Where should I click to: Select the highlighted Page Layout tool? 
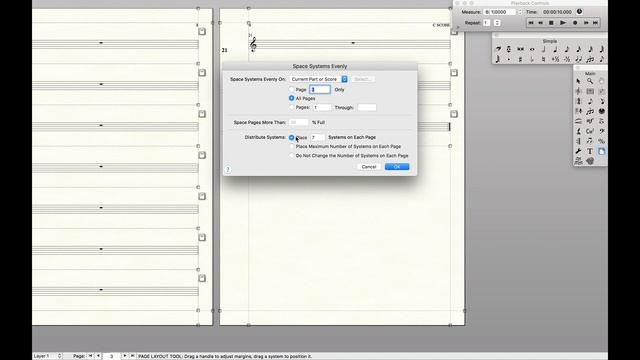(x=602, y=151)
